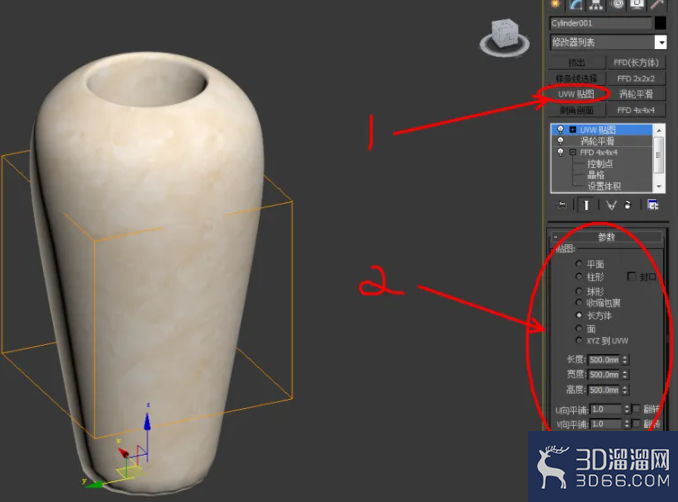Viewport: 678px width, 502px height.
Task: Remove modifier from the stack icon
Action: [x=628, y=205]
